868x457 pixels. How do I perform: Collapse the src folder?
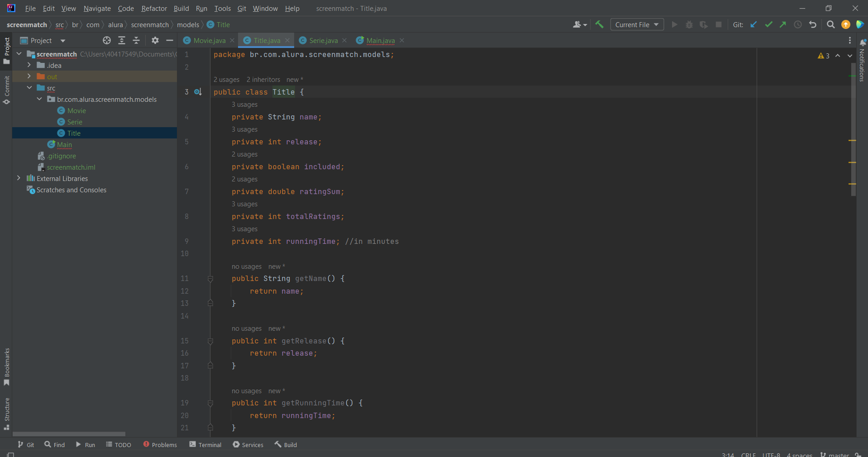click(29, 88)
